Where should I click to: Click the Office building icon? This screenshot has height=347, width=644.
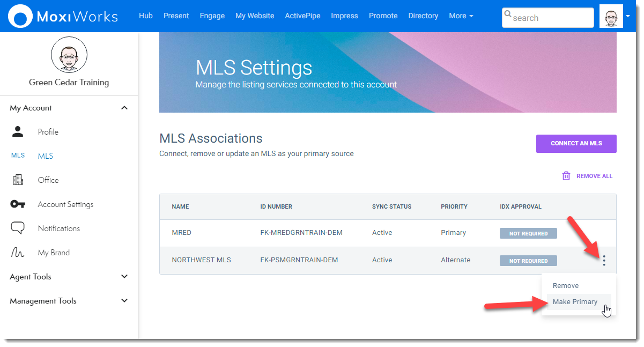click(18, 180)
